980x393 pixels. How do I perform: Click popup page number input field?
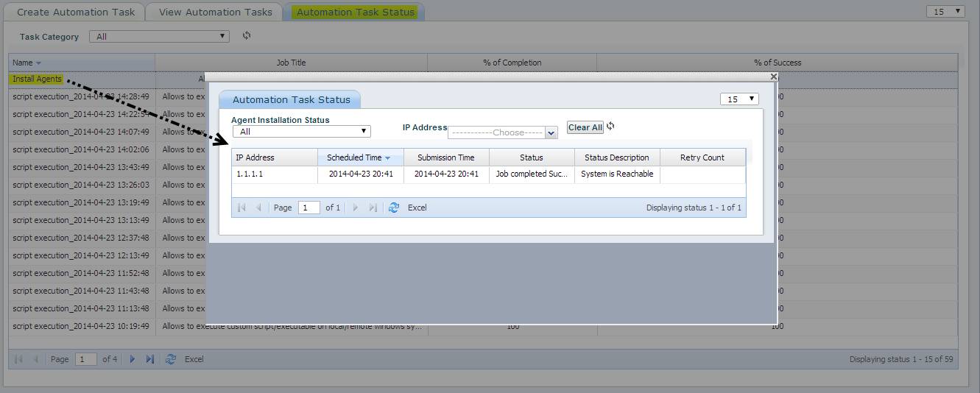tap(309, 208)
